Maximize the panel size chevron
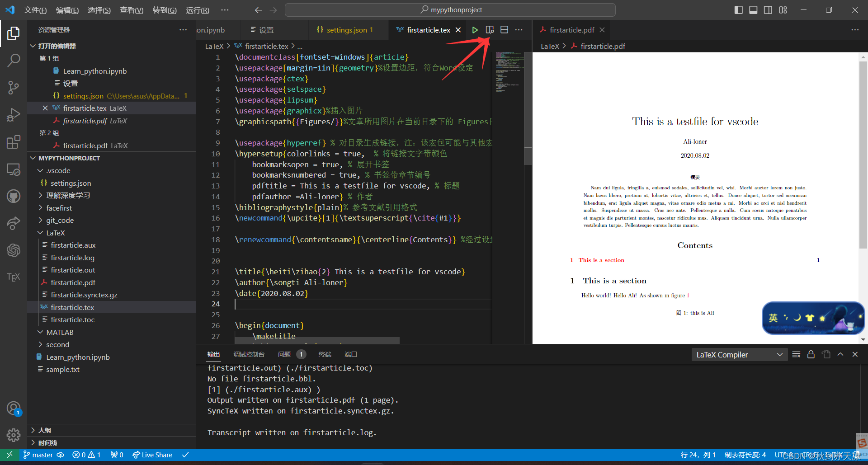Image resolution: width=868 pixels, height=465 pixels. (x=840, y=354)
